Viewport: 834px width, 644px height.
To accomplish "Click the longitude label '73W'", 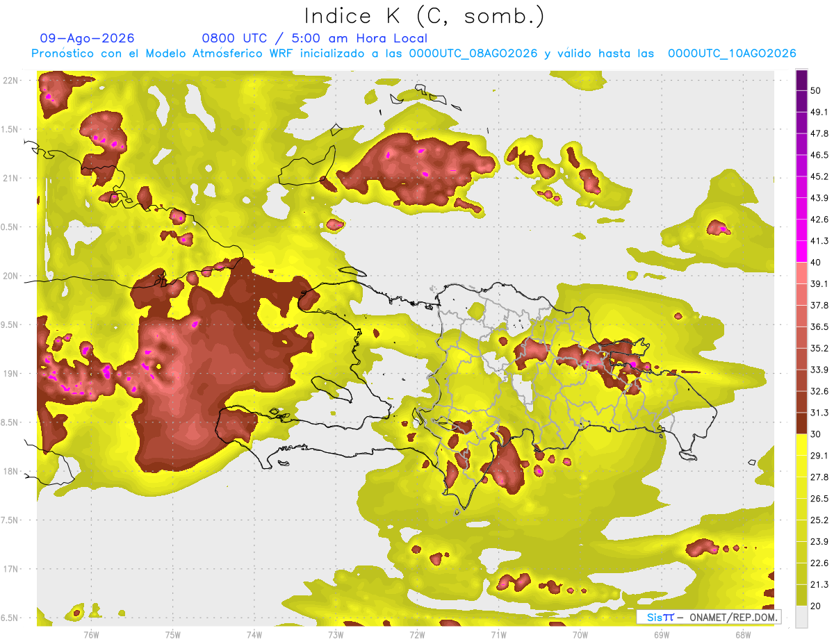I will point(335,635).
